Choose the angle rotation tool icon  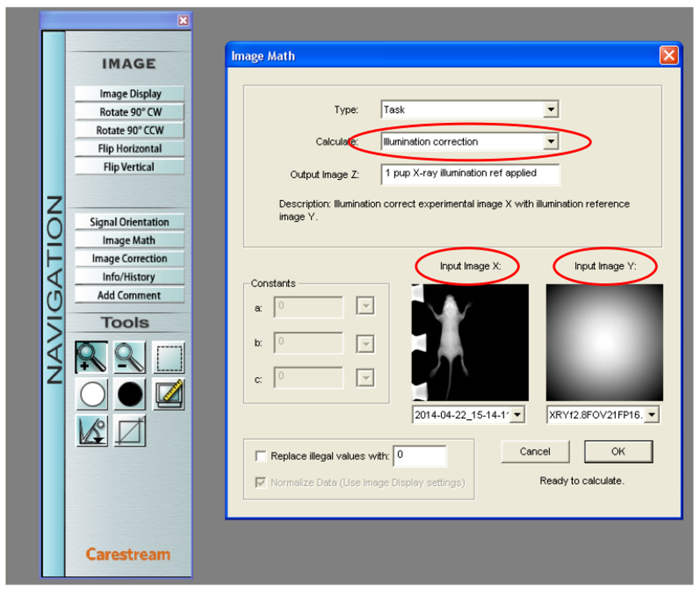(92, 431)
